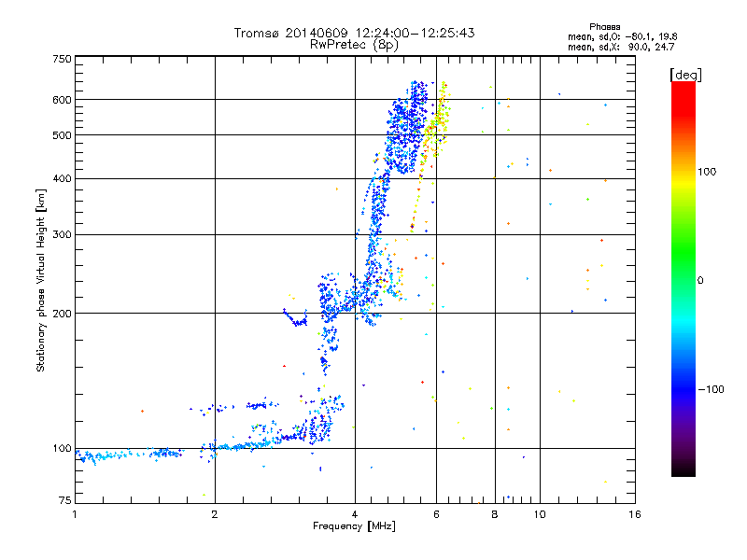Click the 'Stationary phase Virtual Height [km]' axis label
Image resolution: width=747 pixels, height=560 pixels.
[x=41, y=281]
